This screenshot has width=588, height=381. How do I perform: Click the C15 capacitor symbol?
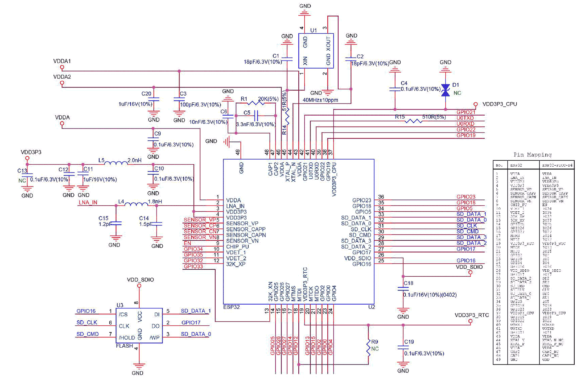click(116, 223)
